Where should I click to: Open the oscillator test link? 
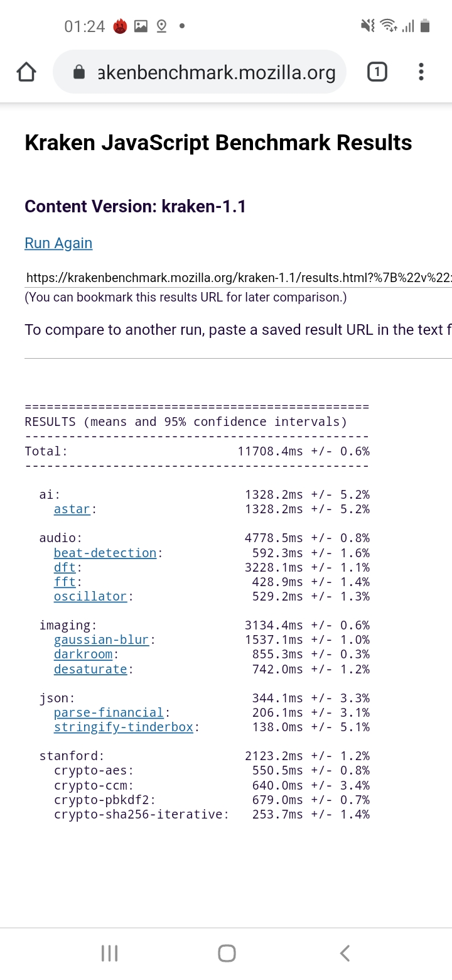[90, 597]
